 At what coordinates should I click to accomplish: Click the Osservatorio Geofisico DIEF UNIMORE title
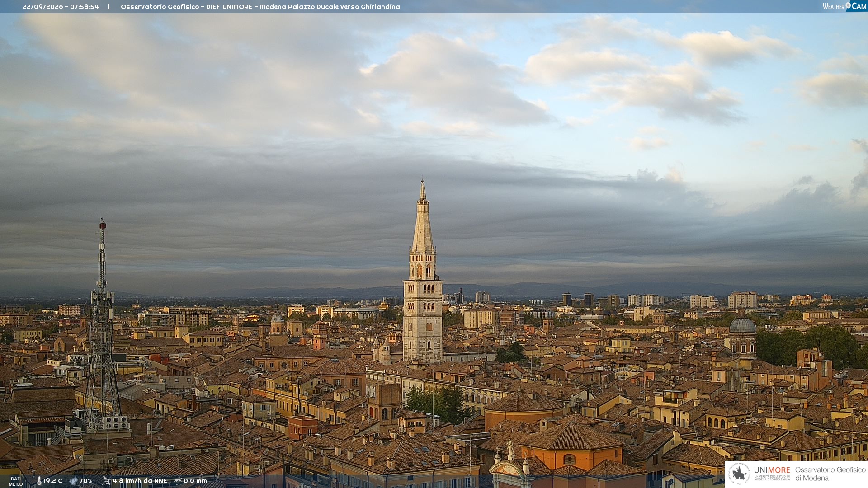point(260,7)
